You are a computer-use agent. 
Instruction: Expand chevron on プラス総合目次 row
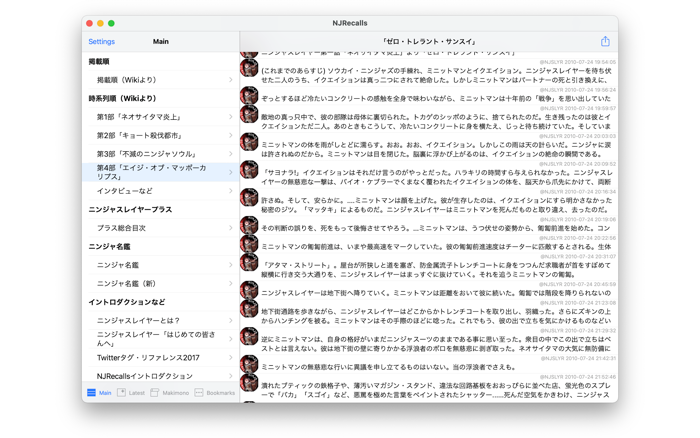click(x=231, y=228)
